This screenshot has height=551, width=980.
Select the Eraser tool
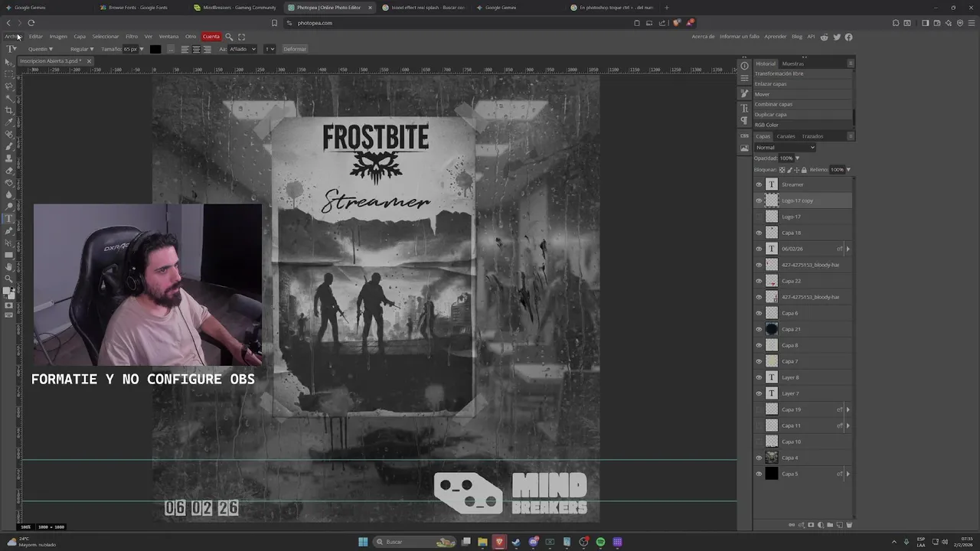click(9, 170)
